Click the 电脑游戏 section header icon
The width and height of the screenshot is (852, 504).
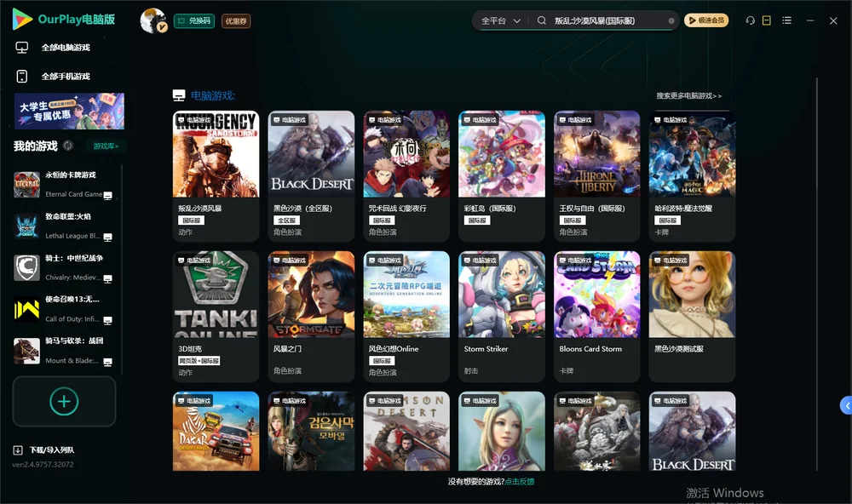coord(179,95)
